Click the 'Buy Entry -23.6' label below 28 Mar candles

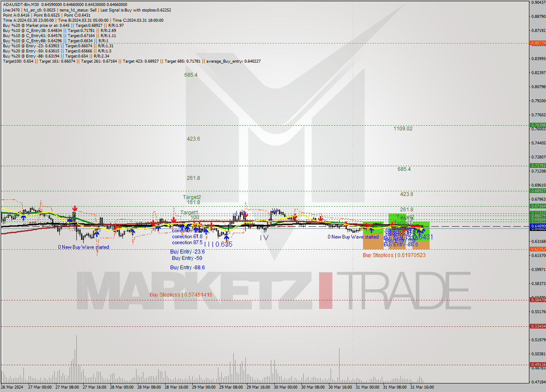187,252
